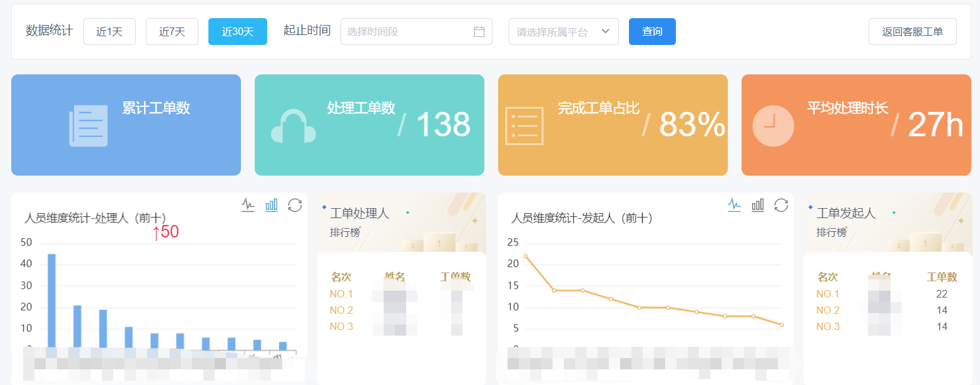Click the document icon on 累计工单数 card
Image resolution: width=980 pixels, height=385 pixels.
(88, 124)
